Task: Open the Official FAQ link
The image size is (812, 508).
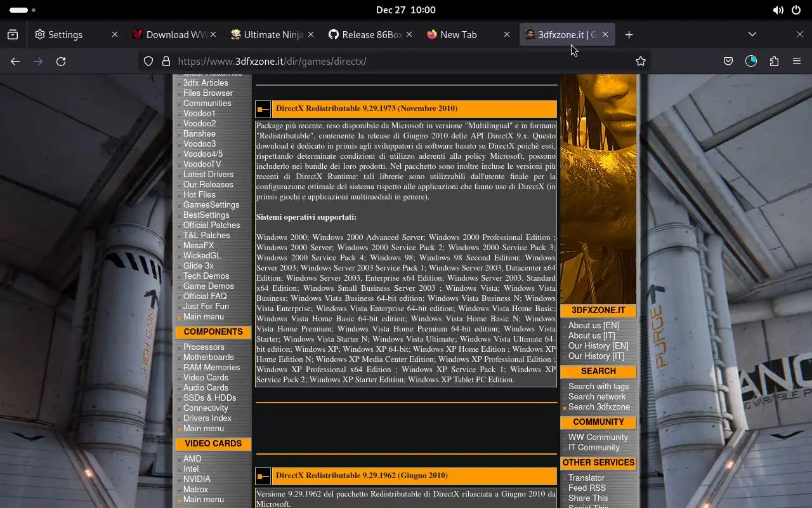Action: [205, 297]
